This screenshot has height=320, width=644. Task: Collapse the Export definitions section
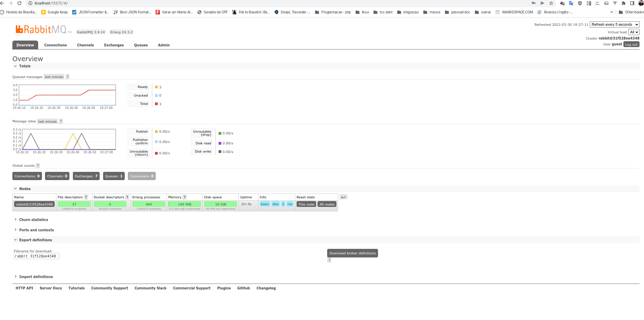click(33, 240)
